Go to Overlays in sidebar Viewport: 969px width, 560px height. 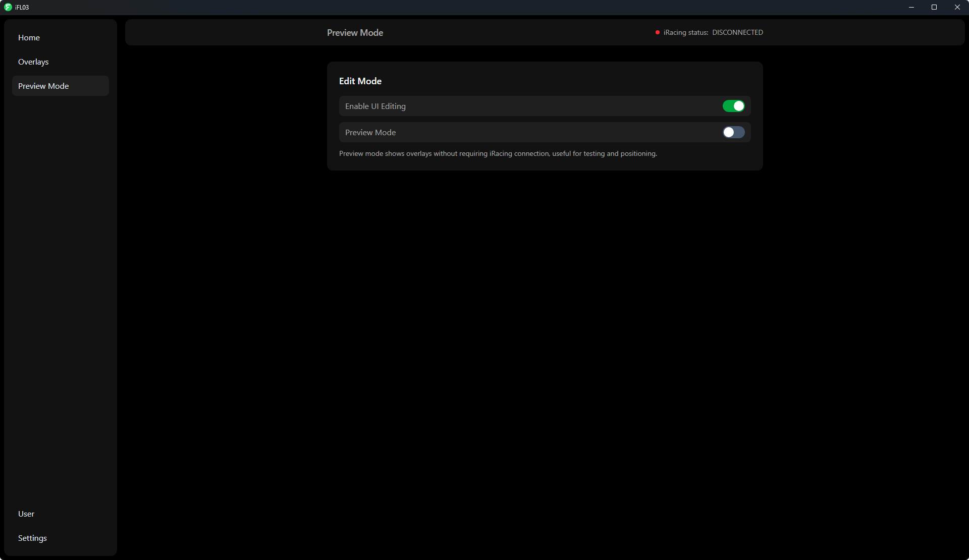[x=60, y=62]
